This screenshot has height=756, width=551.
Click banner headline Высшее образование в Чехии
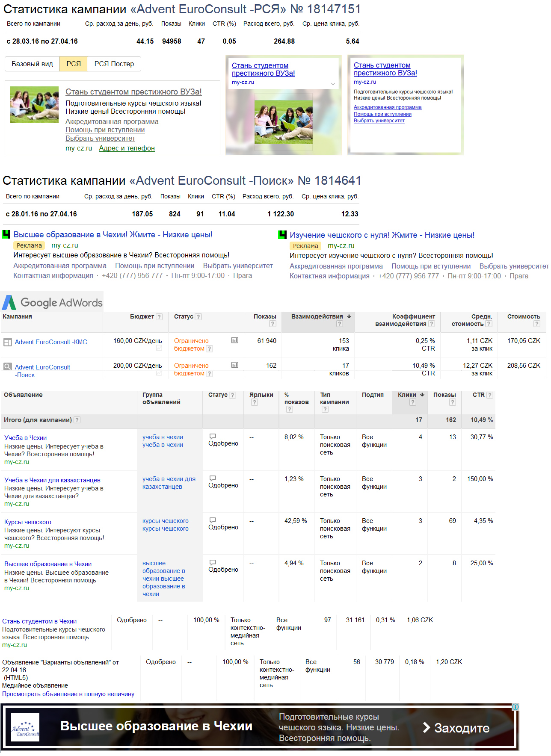(157, 726)
